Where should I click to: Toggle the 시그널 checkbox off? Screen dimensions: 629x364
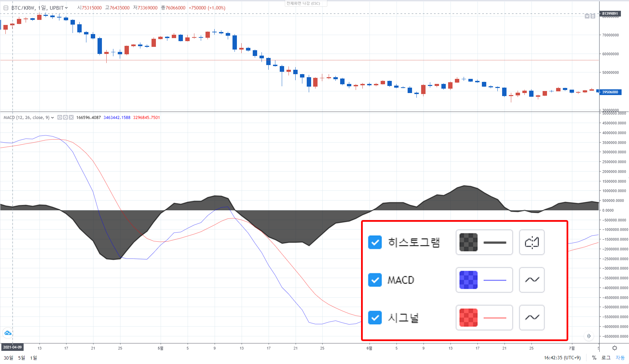tap(375, 317)
